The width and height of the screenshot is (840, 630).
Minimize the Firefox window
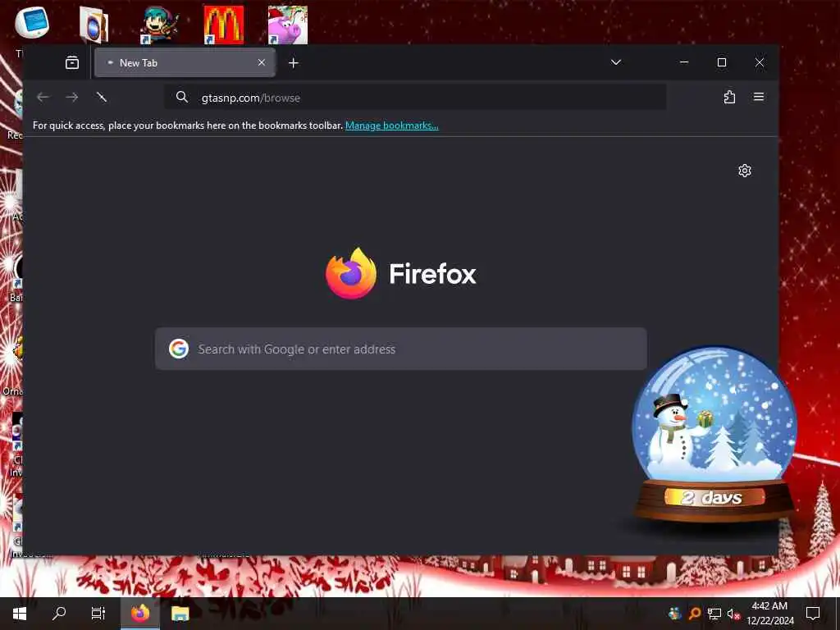(x=684, y=62)
